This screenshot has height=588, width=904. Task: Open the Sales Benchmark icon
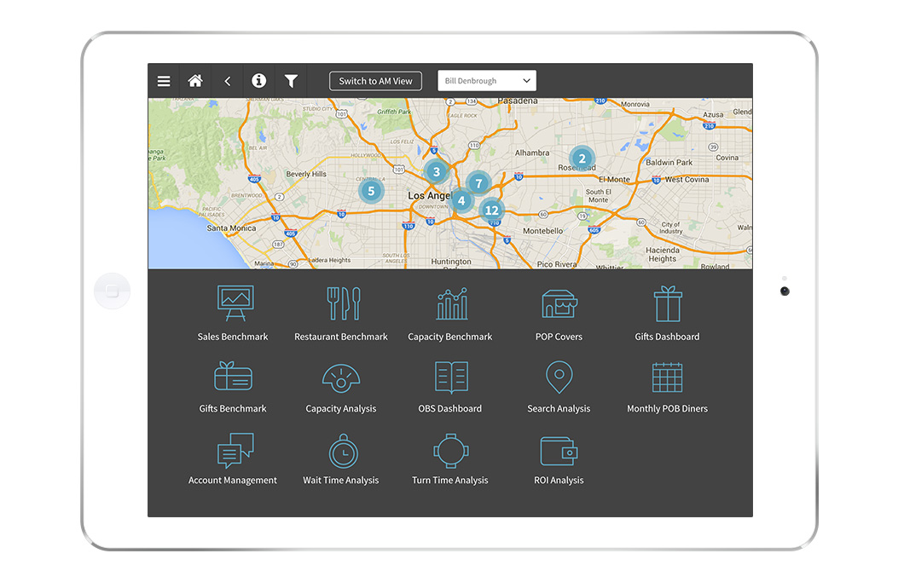(235, 303)
